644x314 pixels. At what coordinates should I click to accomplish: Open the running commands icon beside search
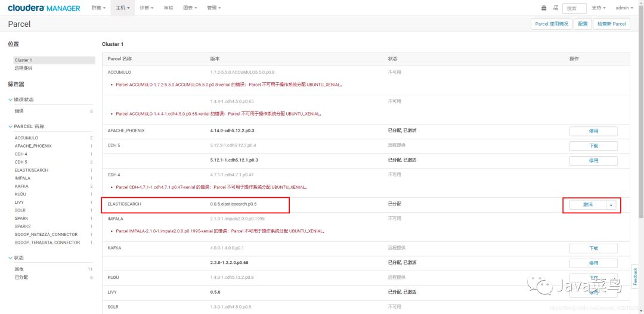click(x=555, y=8)
